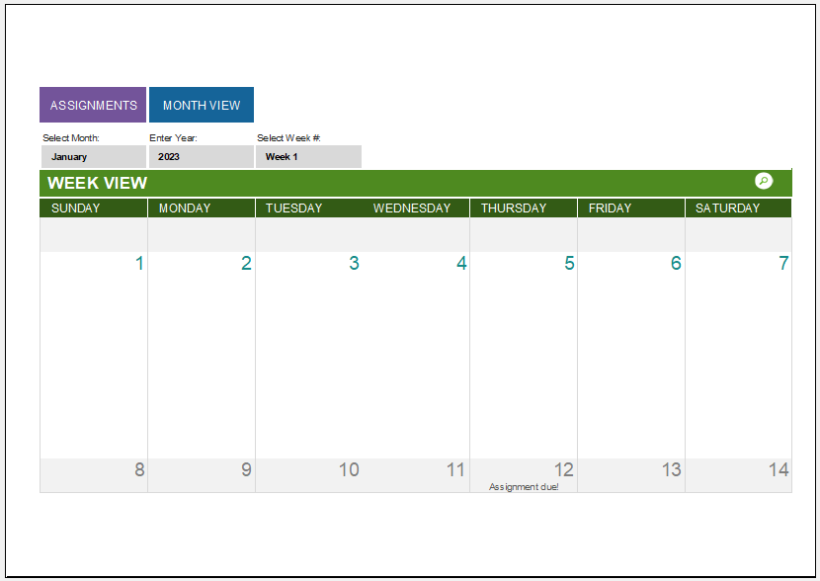Image resolution: width=820 pixels, height=581 pixels.
Task: Select the calendar cell for January 7
Action: (738, 350)
